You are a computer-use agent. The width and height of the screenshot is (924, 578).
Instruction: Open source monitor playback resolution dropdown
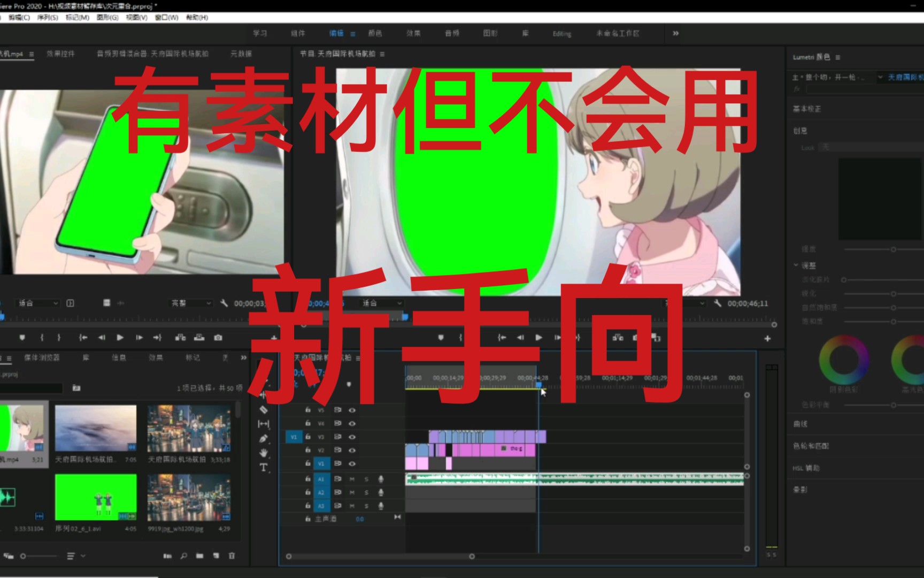(191, 303)
